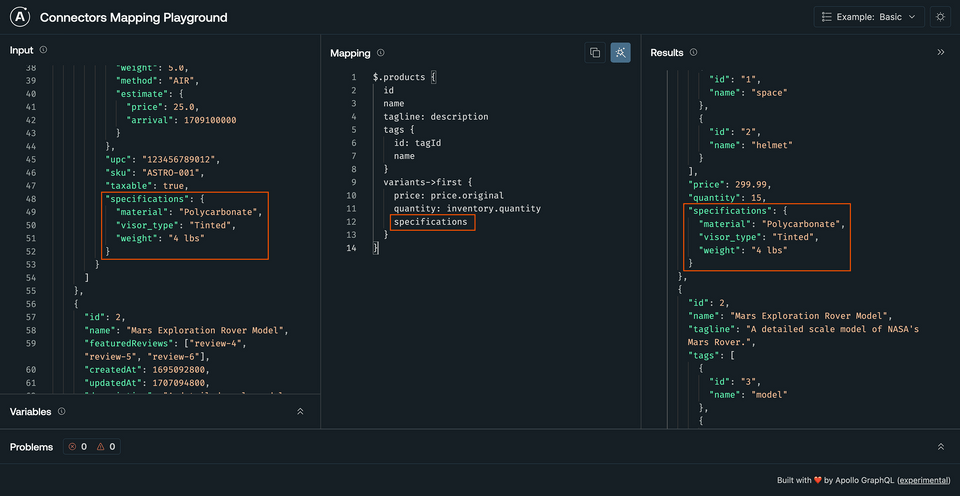Click "price": 299.99 in Results
This screenshot has height=496, width=960.
coord(729,184)
